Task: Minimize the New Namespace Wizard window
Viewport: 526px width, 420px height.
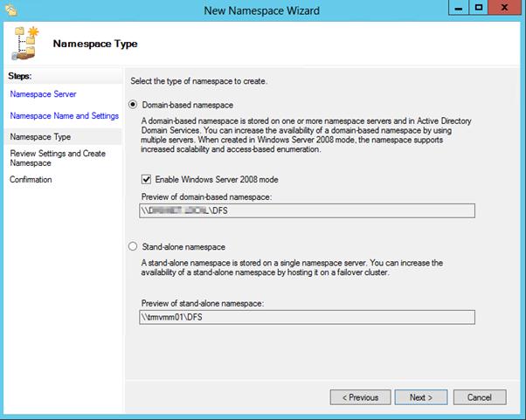Action: point(457,8)
